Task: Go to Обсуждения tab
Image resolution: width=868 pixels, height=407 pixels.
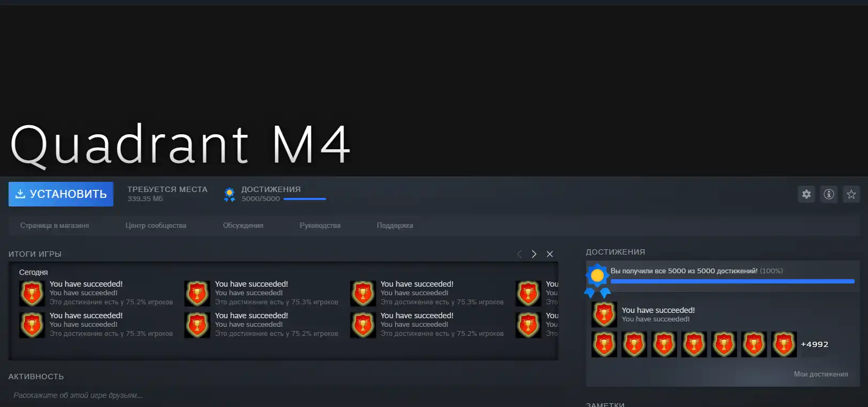Action: click(243, 226)
